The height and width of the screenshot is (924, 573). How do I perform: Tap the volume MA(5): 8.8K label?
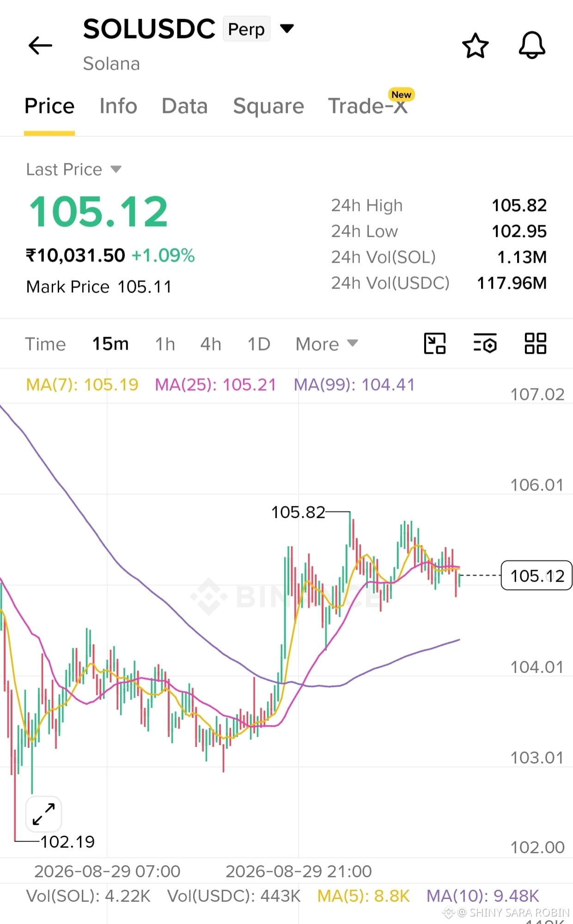click(x=364, y=896)
